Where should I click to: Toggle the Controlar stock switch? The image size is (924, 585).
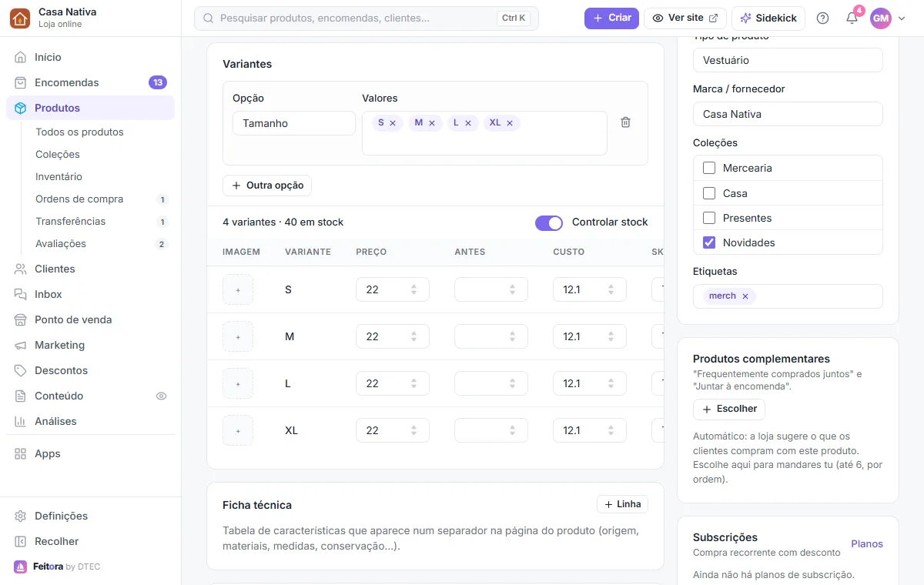tap(549, 222)
